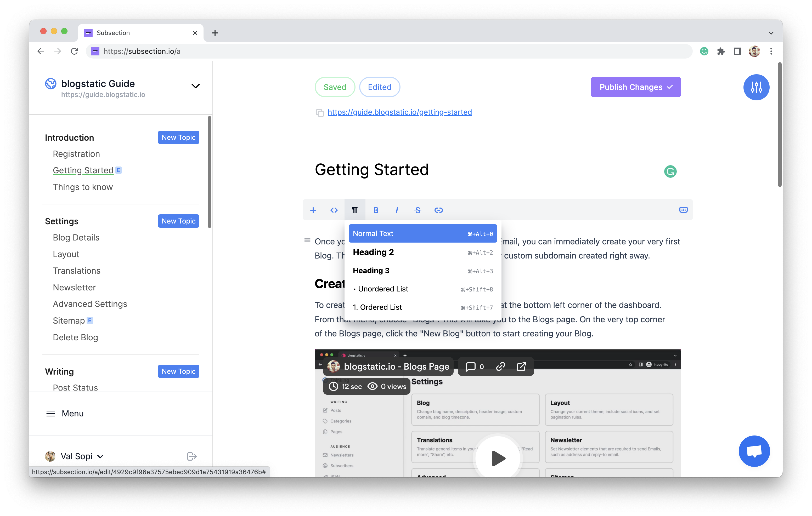Click the strikethrough formatting icon

(418, 210)
